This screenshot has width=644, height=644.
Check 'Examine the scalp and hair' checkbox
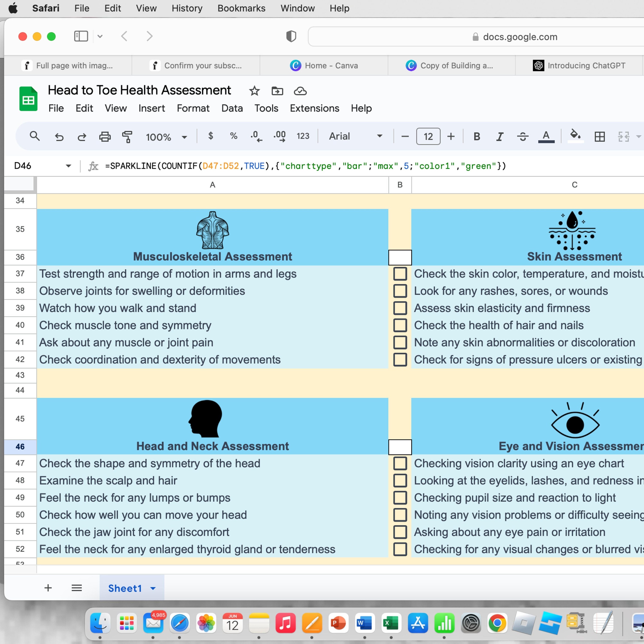pos(400,480)
